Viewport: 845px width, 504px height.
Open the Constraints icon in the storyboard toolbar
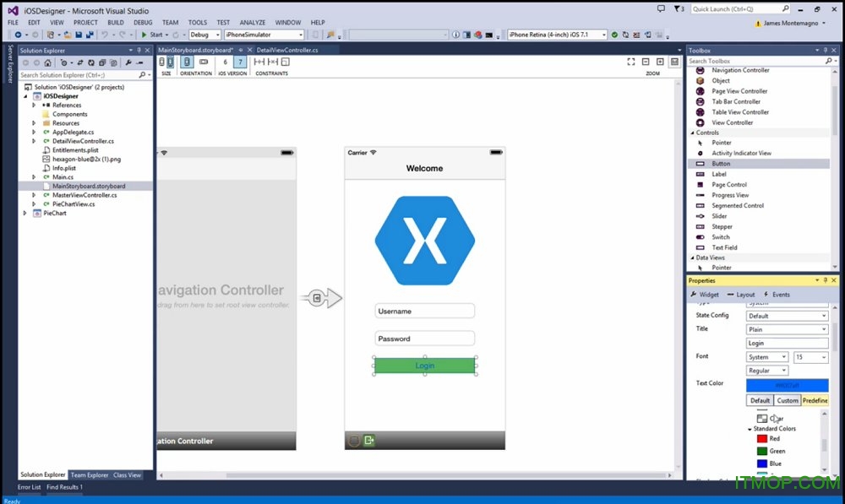pyautogui.click(x=260, y=61)
